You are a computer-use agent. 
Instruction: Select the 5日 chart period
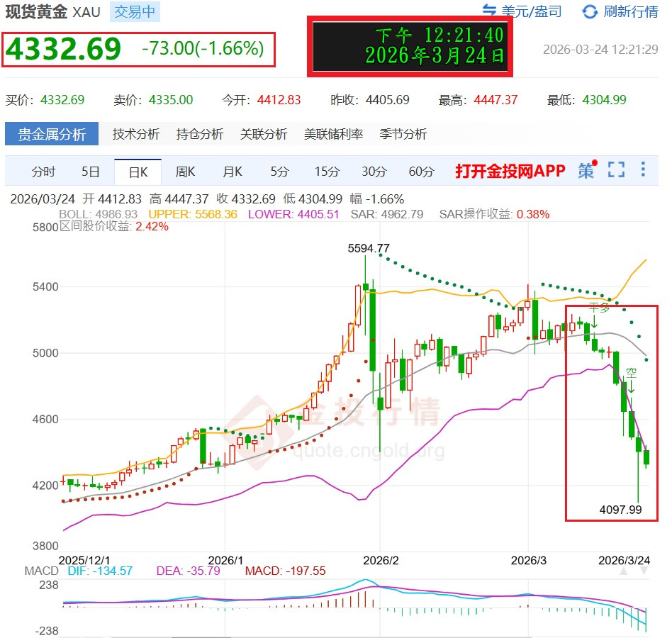pyautogui.click(x=91, y=172)
